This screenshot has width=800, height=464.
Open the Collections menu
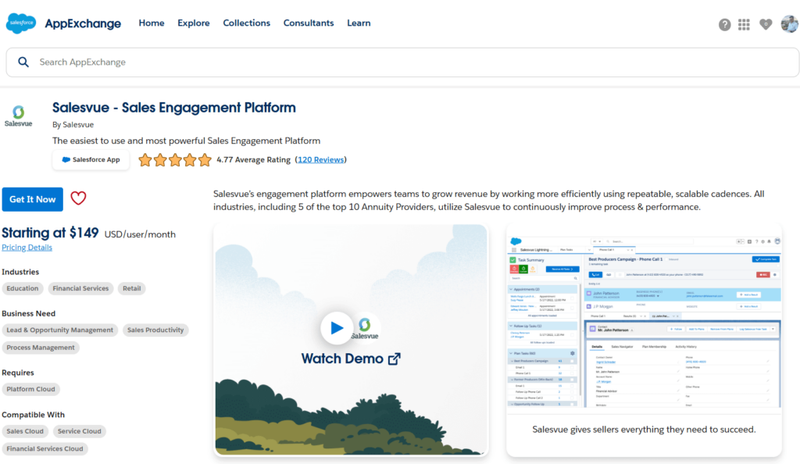coord(246,23)
